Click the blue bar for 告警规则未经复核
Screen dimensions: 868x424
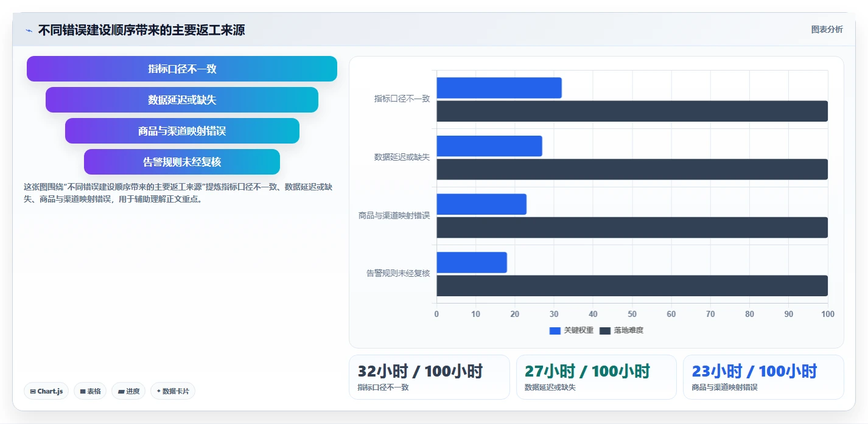472,262
